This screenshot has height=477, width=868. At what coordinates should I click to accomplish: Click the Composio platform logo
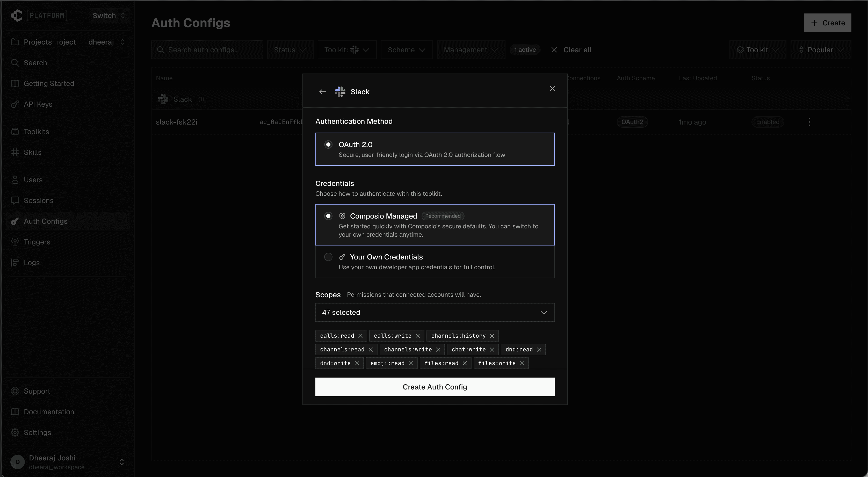point(16,16)
